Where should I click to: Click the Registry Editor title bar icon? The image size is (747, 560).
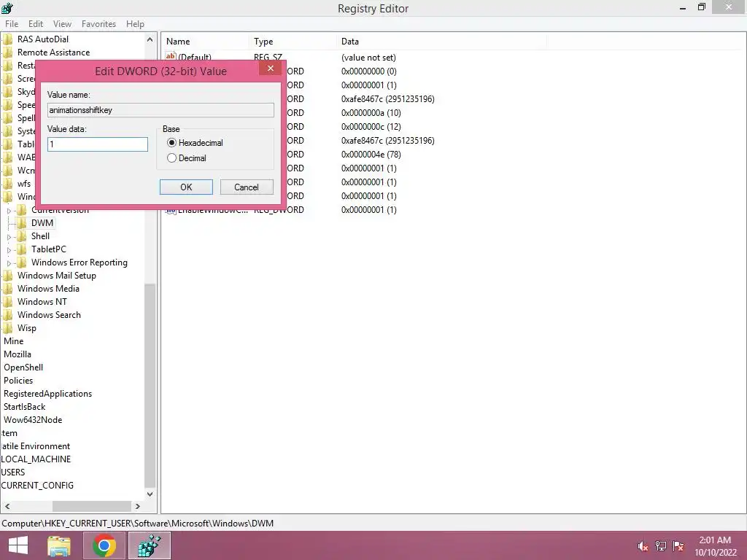click(7, 7)
